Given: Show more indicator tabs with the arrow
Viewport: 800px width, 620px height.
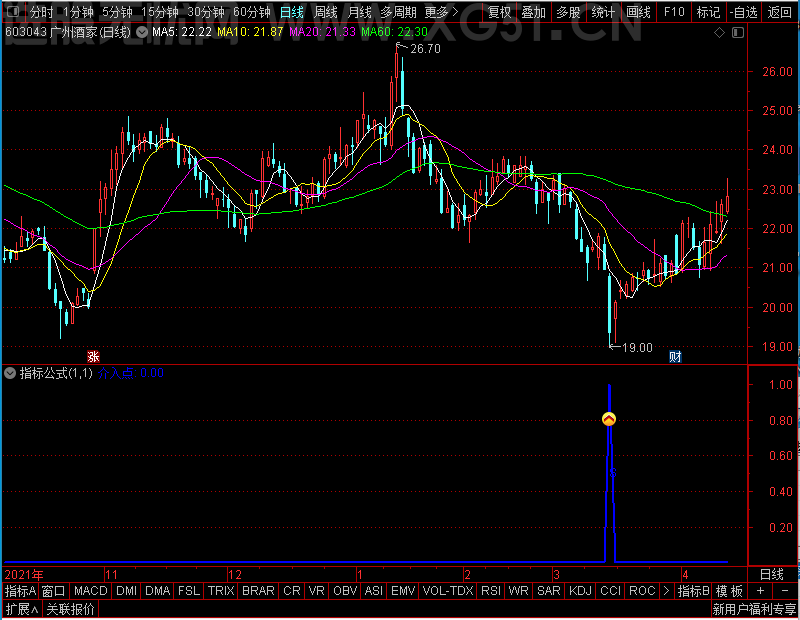Looking at the screenshot, I should pos(666,591).
